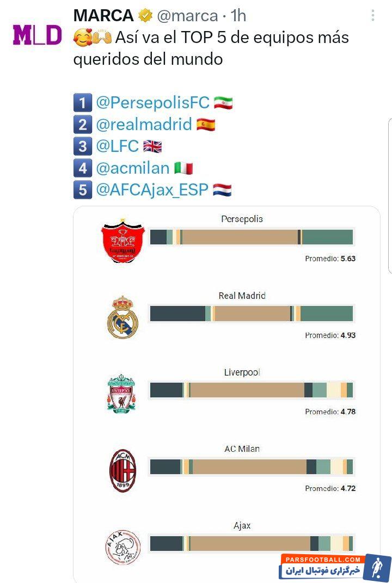Click the Ajax club crest
Screen dimensions: 392x583
click(x=122, y=547)
